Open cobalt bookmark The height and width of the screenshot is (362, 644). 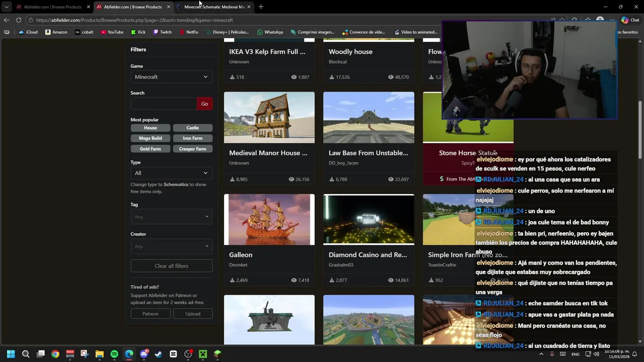(x=84, y=32)
